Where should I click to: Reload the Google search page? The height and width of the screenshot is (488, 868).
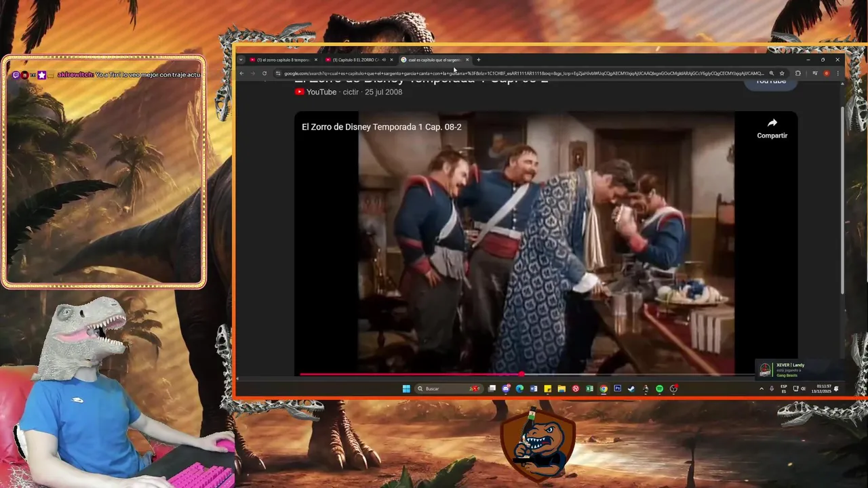[264, 73]
